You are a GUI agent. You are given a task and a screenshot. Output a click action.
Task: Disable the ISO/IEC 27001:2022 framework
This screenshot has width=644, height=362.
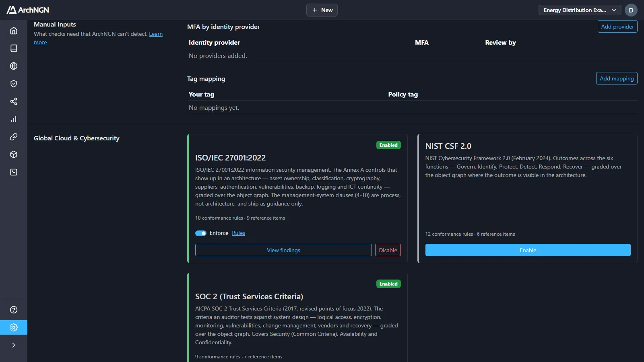point(388,250)
